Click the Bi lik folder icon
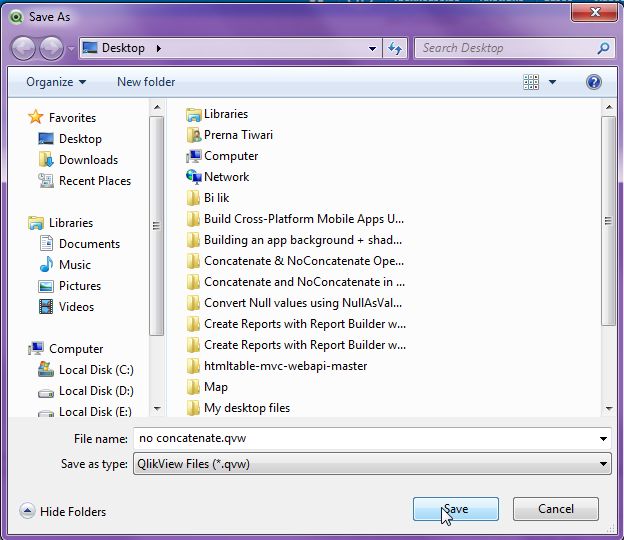Screen dimensions: 624x540 click(193, 198)
